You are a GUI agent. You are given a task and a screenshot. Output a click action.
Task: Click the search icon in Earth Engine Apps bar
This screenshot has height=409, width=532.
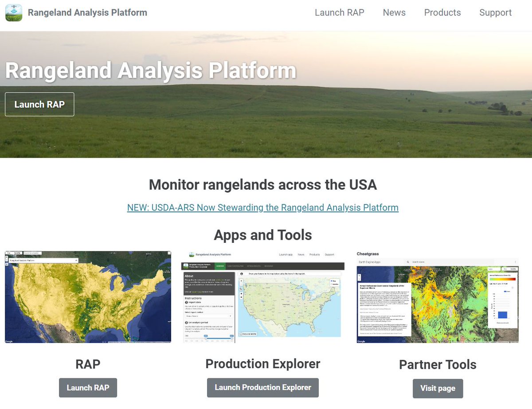[x=408, y=262]
